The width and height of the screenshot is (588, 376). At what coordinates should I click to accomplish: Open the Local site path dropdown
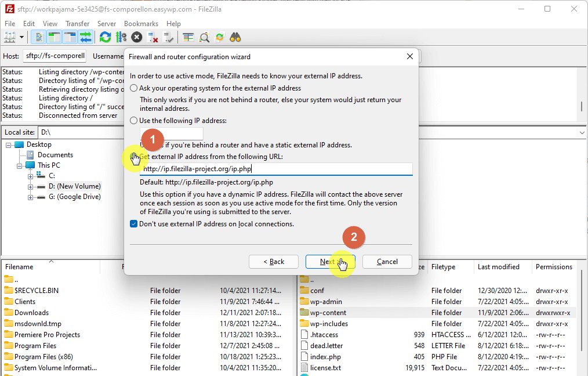[582, 132]
